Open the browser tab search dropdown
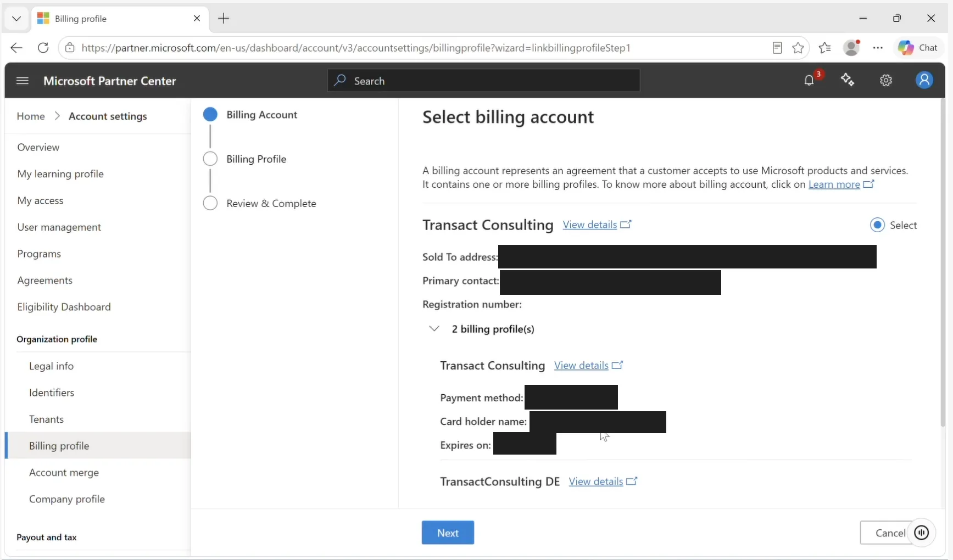 point(16,19)
